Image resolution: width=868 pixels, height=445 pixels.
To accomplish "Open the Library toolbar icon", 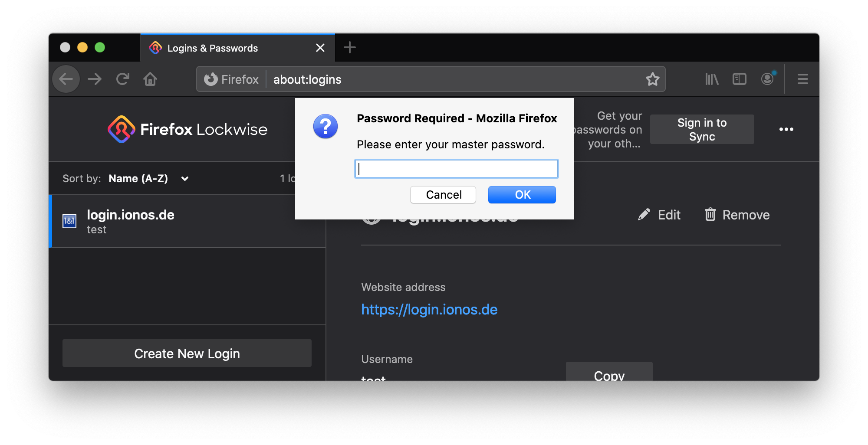I will click(712, 79).
